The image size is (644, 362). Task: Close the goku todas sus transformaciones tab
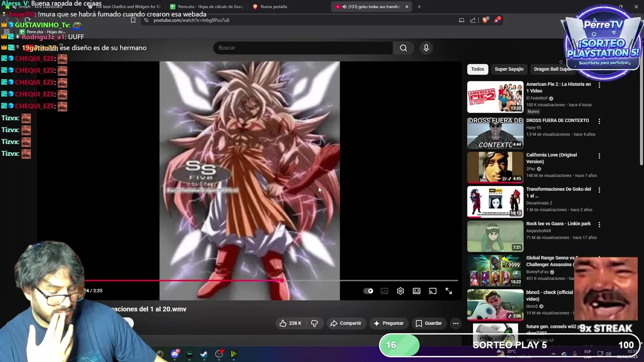click(x=407, y=7)
